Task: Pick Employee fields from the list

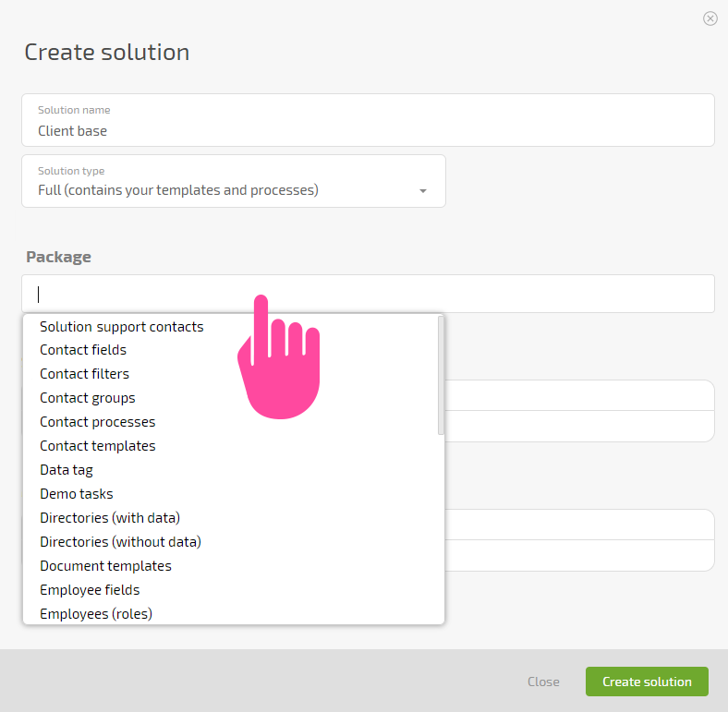Action: pyautogui.click(x=90, y=590)
